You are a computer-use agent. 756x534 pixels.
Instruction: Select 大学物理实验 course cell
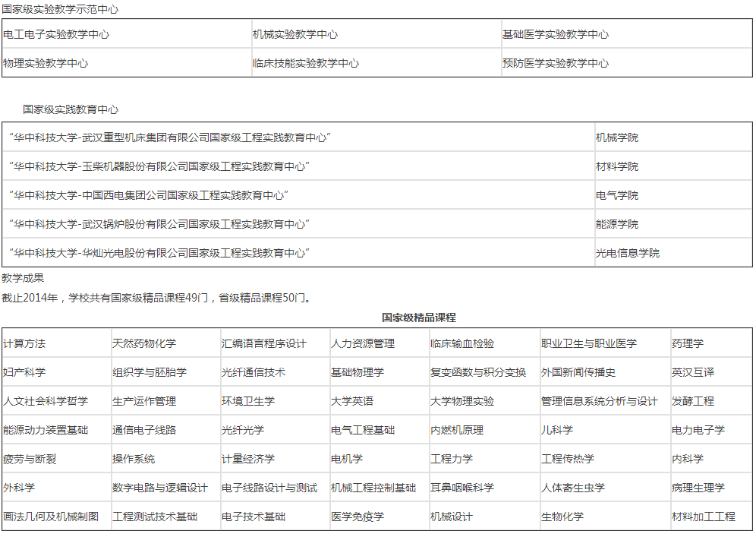point(484,401)
